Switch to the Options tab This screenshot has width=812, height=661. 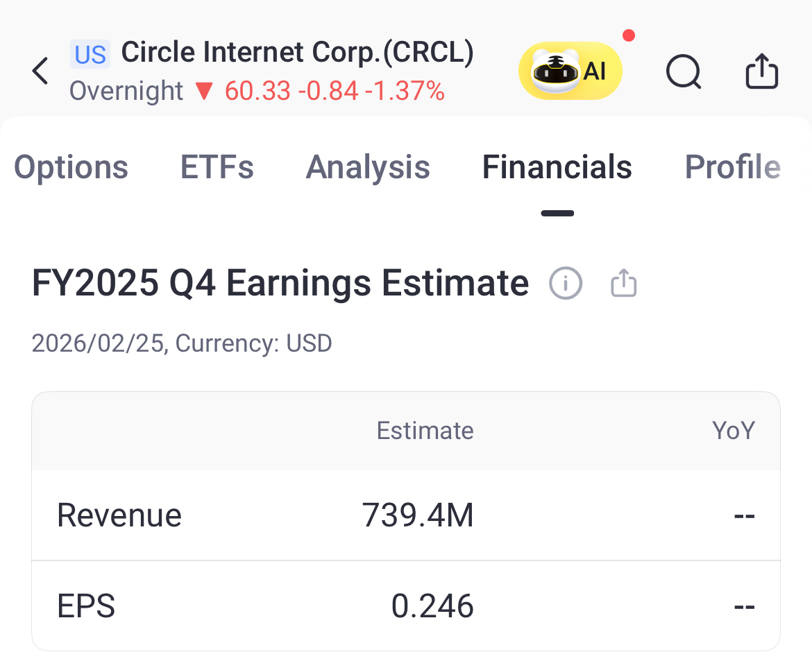click(x=71, y=168)
